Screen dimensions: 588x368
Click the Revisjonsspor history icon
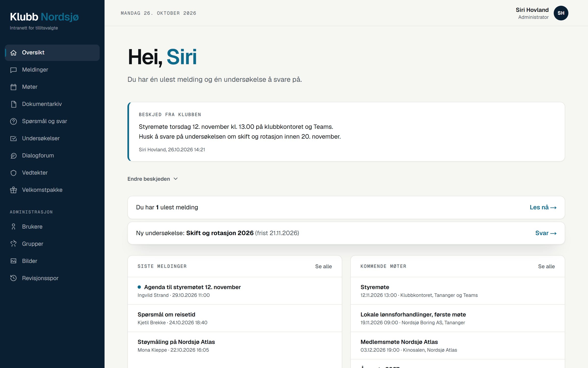pos(13,278)
